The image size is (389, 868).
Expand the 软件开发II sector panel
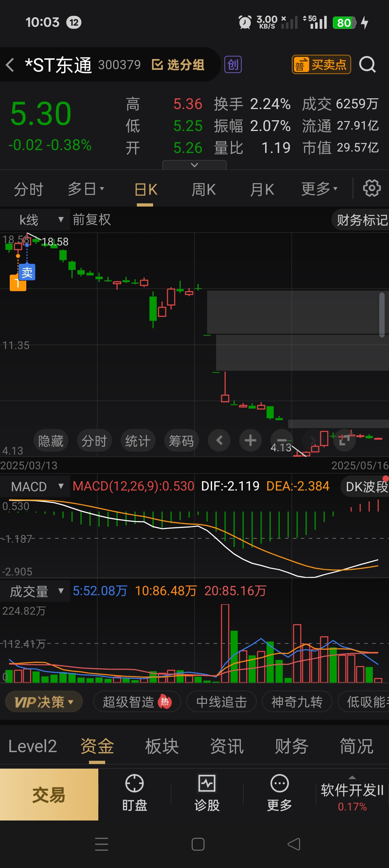pyautogui.click(x=352, y=794)
